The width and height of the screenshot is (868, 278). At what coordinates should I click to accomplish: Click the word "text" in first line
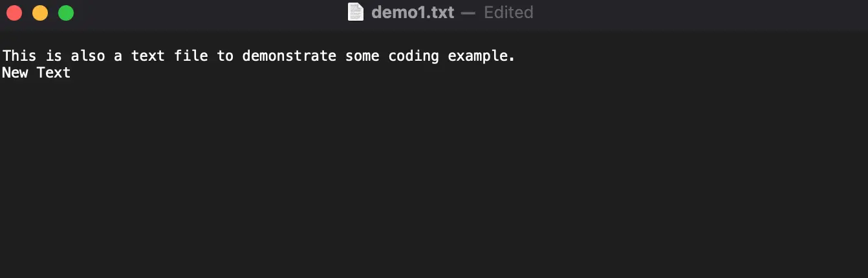(x=147, y=56)
